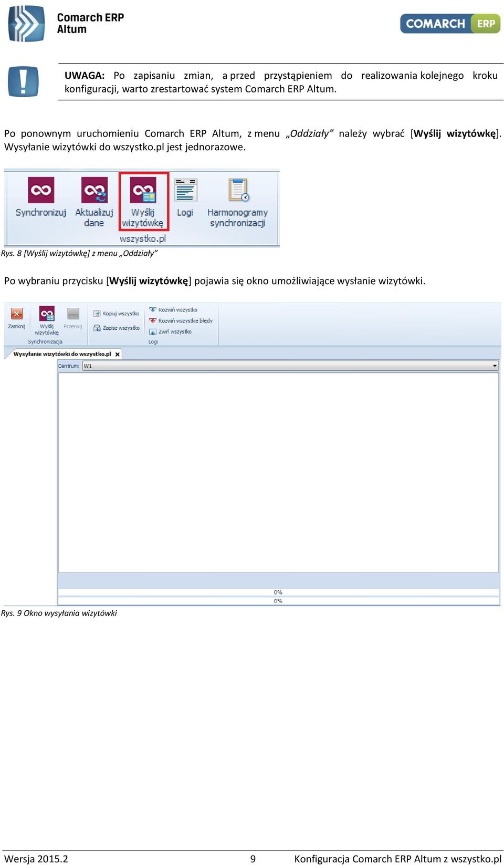The height and width of the screenshot is (865, 504).
Task: Open the Logi icon in ribbon
Action: (185, 197)
